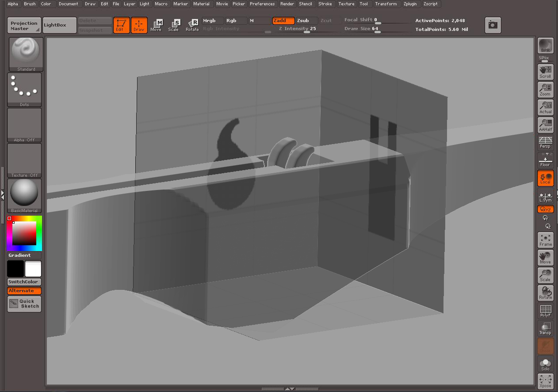Toggle Perspective distortion mode
Image resolution: width=558 pixels, height=392 pixels.
pyautogui.click(x=545, y=142)
